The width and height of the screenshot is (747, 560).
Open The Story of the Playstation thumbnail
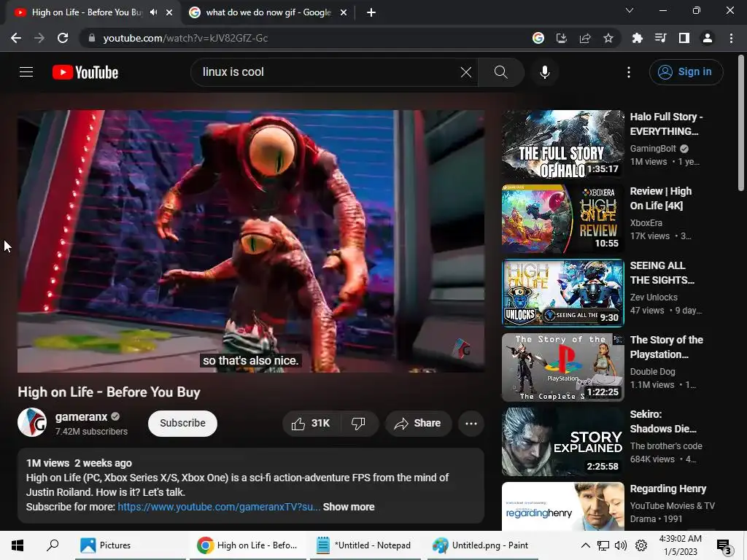coord(562,367)
